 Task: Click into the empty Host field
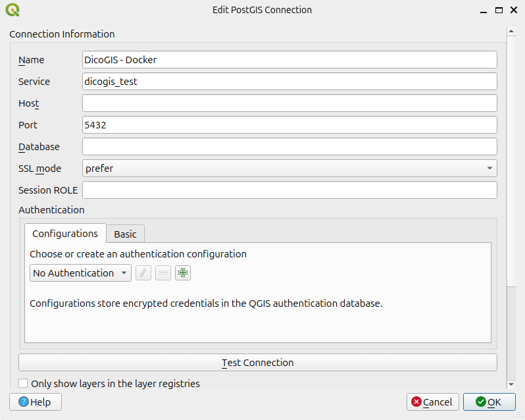click(289, 103)
